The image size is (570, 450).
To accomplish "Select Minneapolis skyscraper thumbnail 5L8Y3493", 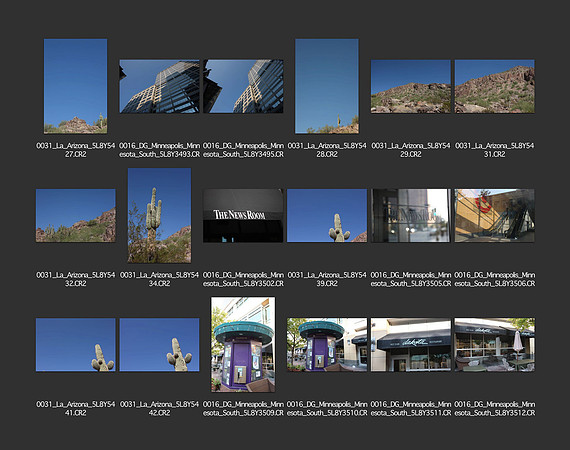I will point(160,86).
